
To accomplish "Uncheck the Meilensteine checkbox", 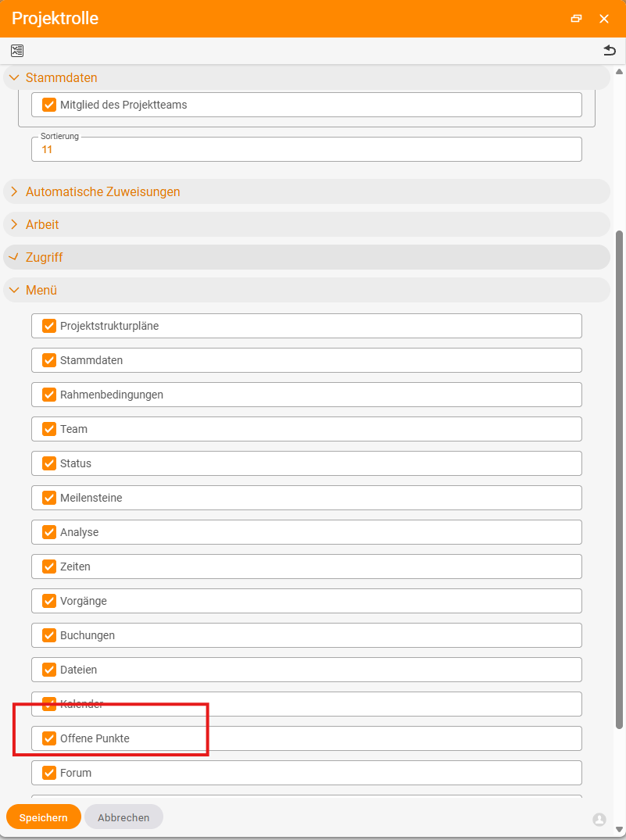I will (x=48, y=498).
